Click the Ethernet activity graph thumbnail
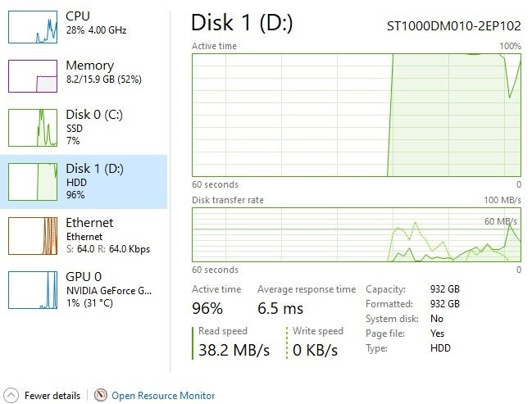The height and width of the screenshot is (404, 532). 33,234
